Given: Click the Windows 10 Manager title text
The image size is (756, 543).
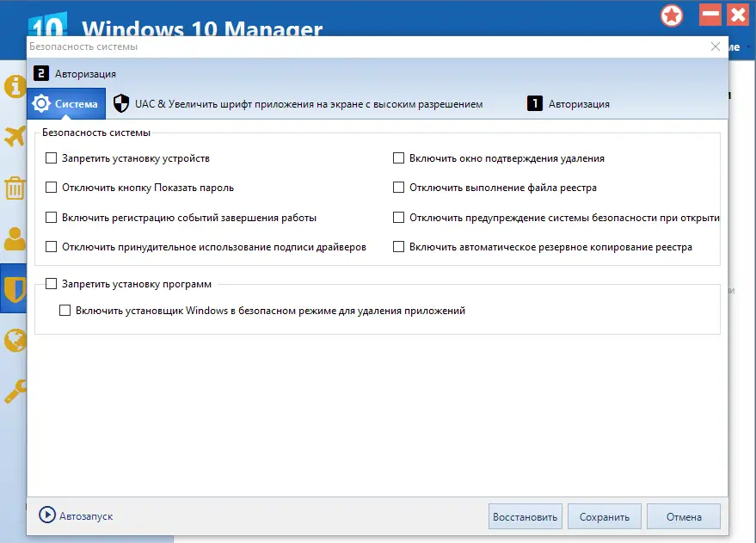Looking at the screenshot, I should [202, 28].
